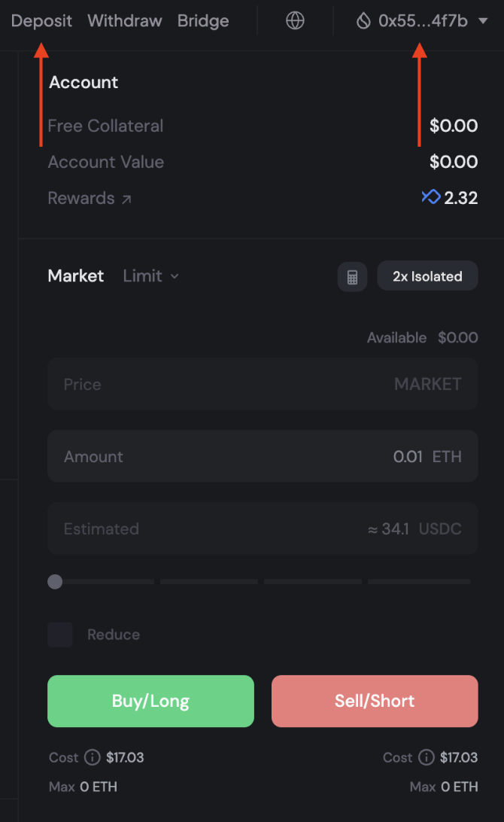504x822 pixels.
Task: Open the Limit order type dropdown
Action: (151, 276)
